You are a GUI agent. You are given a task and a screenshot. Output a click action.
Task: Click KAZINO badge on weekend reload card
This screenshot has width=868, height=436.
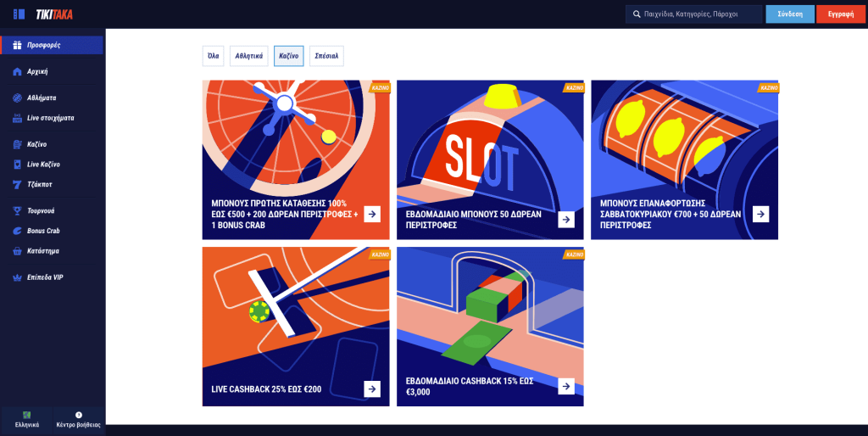768,87
